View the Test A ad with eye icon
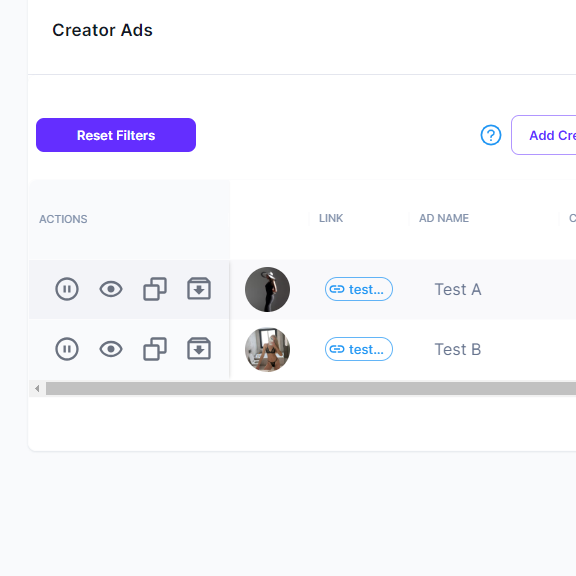This screenshot has height=576, width=576. 111,289
